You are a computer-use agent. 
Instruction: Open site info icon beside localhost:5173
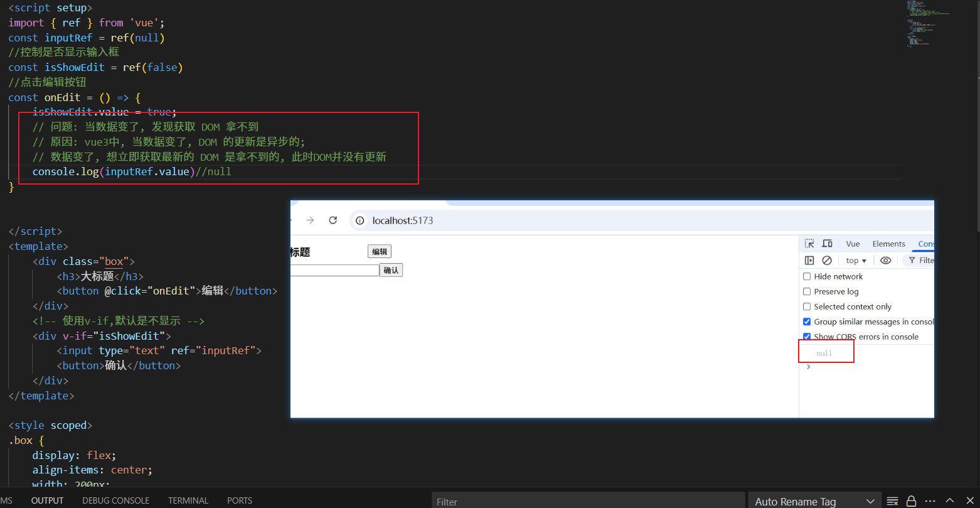(x=360, y=220)
